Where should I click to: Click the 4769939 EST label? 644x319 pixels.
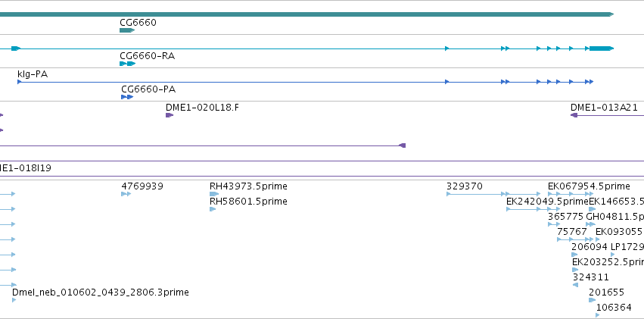(x=142, y=186)
